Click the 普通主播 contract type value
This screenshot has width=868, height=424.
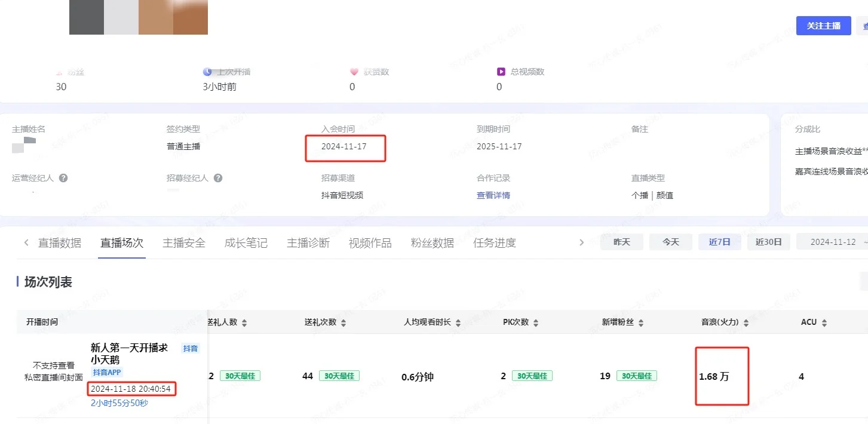pos(183,146)
